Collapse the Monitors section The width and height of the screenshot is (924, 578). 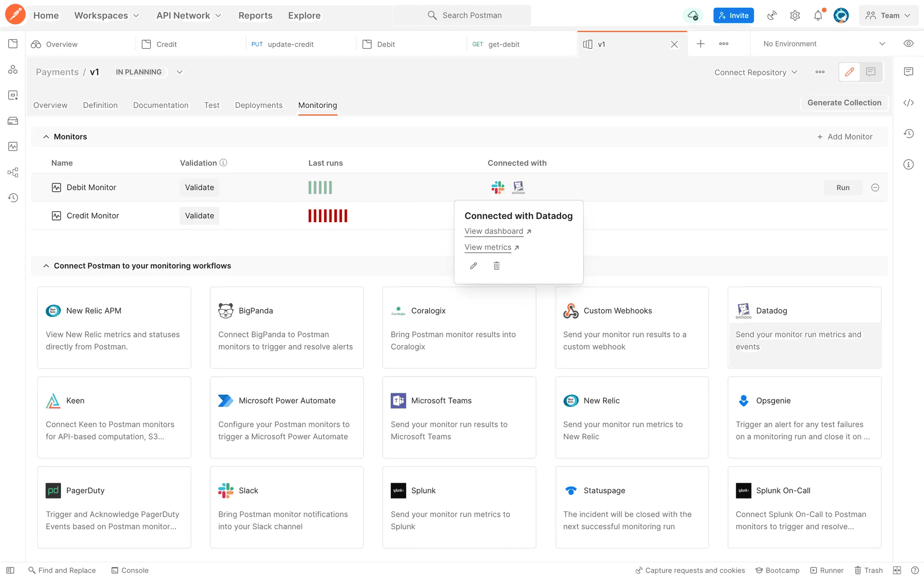(x=46, y=137)
